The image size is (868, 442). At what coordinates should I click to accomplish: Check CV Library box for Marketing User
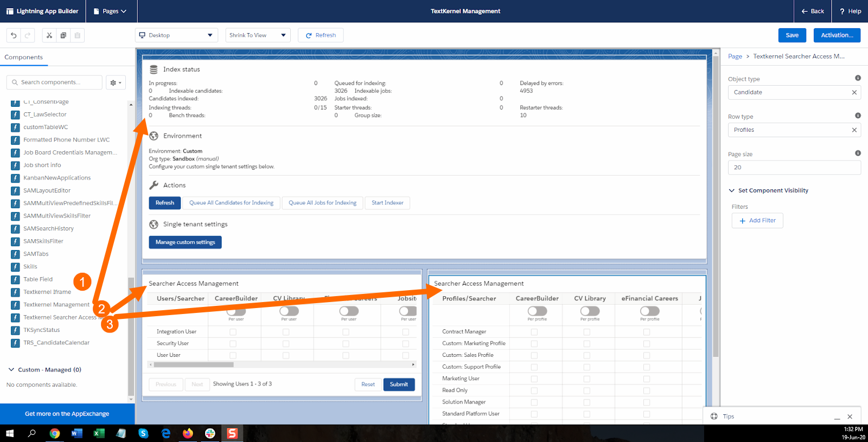click(x=587, y=379)
